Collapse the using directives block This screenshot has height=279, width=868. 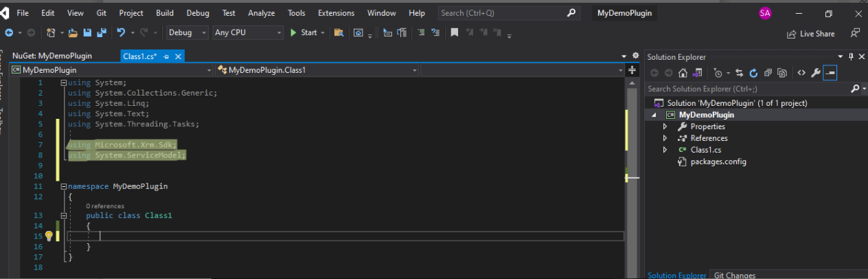tap(64, 82)
